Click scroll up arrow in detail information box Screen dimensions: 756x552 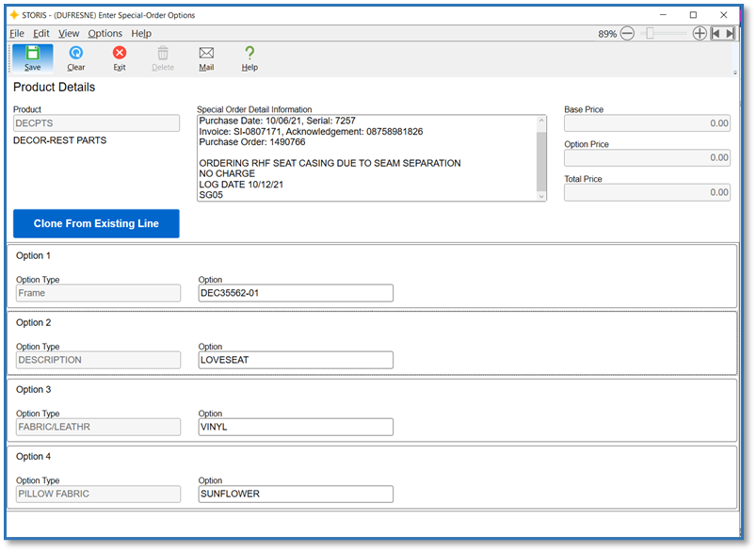(541, 121)
